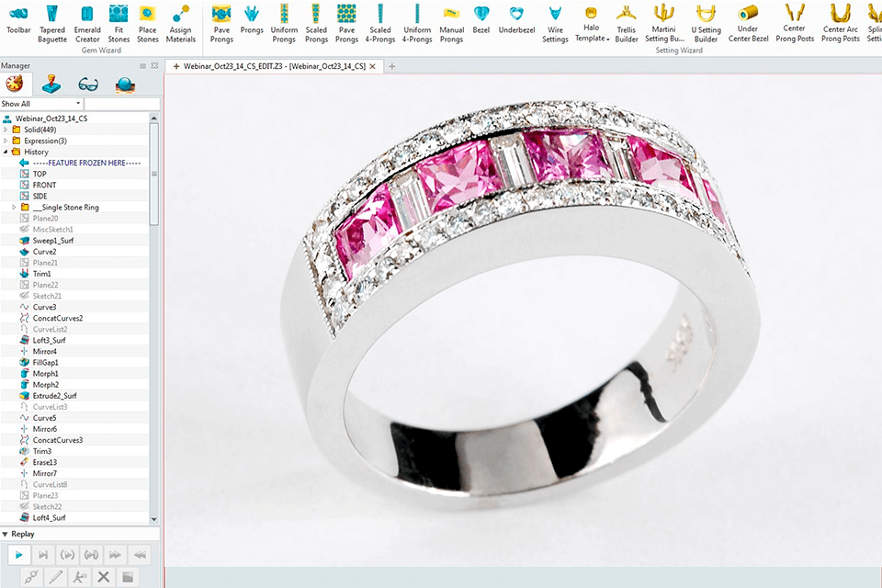Click the Pave Prongs tool

[221, 23]
